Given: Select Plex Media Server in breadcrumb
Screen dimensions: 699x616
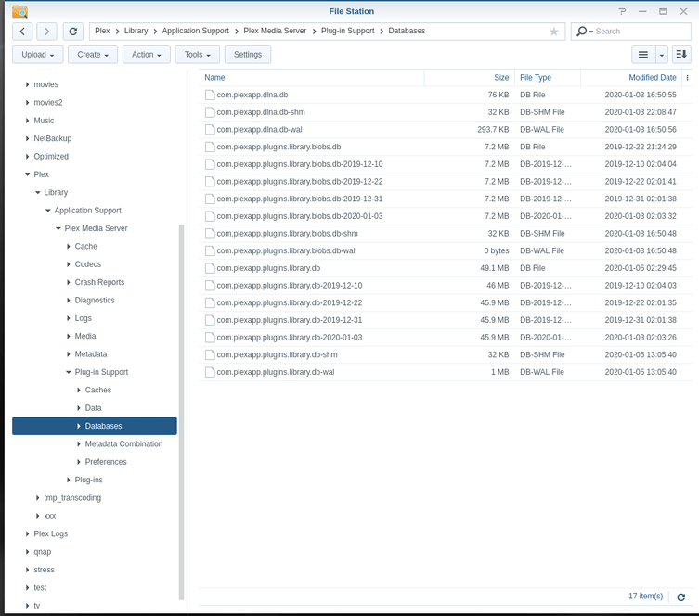Looking at the screenshot, I should point(275,31).
